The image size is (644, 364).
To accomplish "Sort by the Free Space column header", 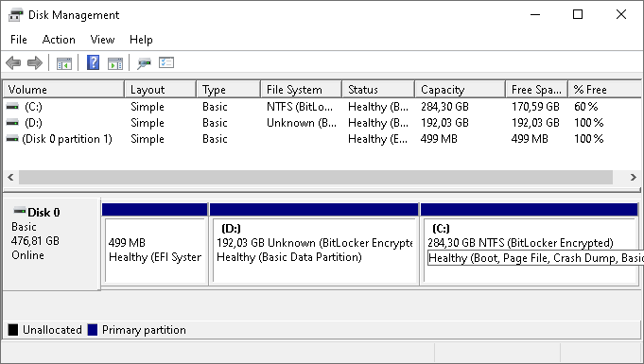I will pos(536,90).
